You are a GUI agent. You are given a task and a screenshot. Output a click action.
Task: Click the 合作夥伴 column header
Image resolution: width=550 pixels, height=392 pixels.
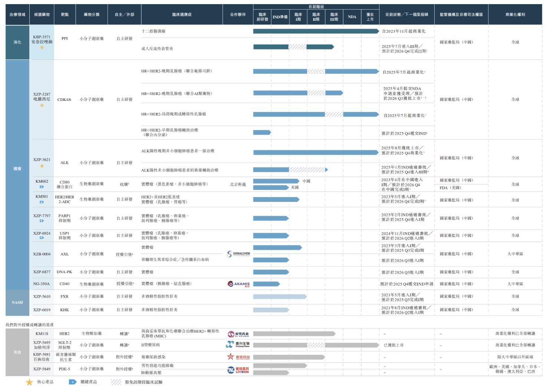pyautogui.click(x=238, y=14)
